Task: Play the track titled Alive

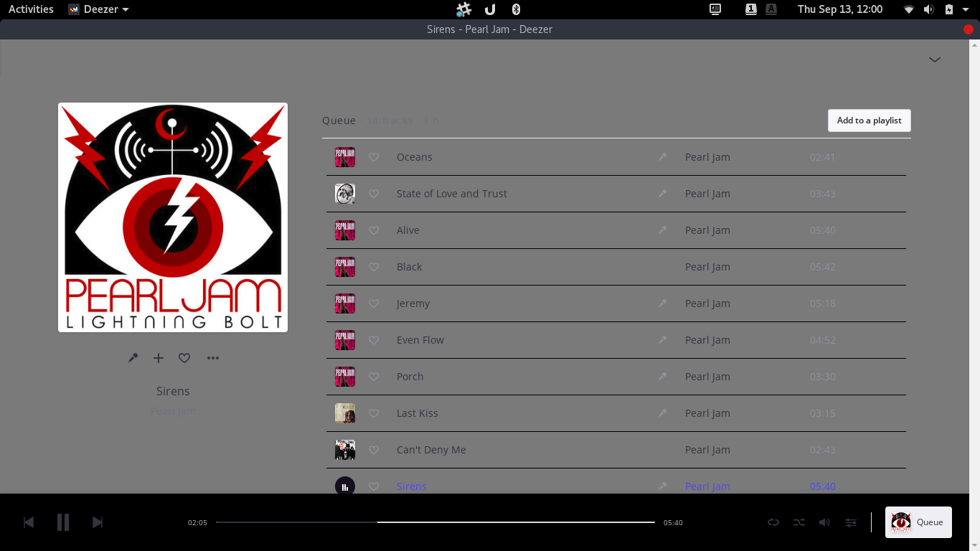Action: [408, 230]
